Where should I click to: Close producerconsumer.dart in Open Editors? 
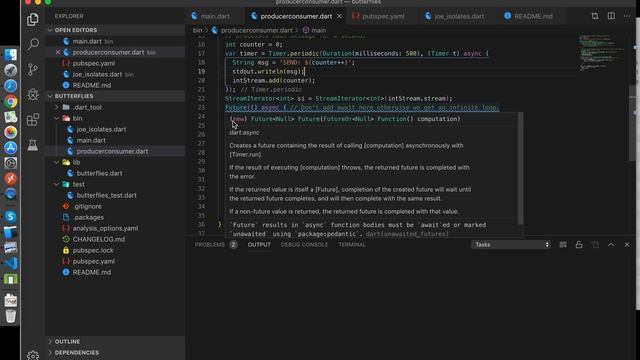tap(58, 52)
